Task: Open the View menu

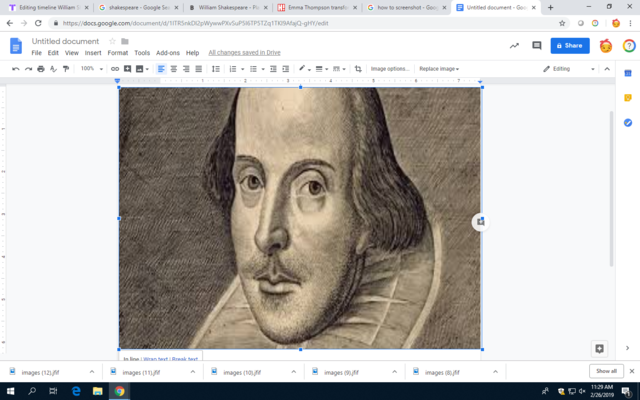Action: (71, 53)
